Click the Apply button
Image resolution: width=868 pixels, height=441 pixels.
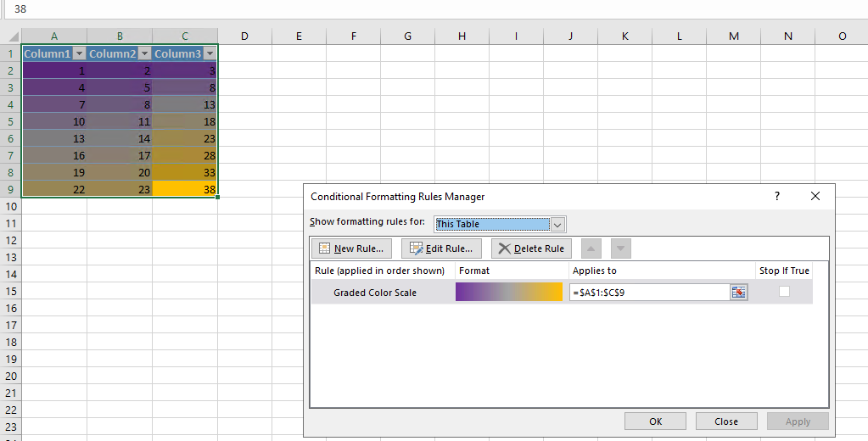(x=798, y=421)
